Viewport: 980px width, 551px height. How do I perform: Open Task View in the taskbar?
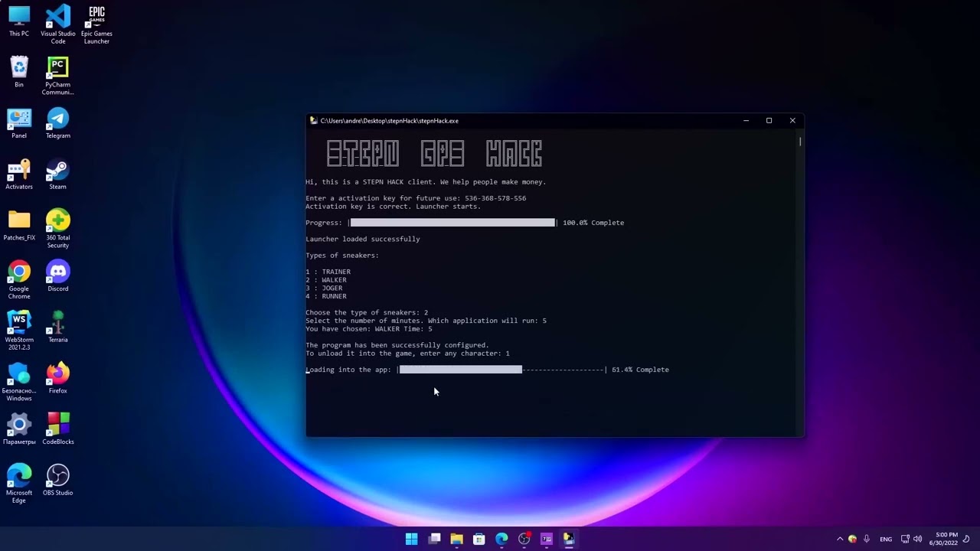point(434,539)
